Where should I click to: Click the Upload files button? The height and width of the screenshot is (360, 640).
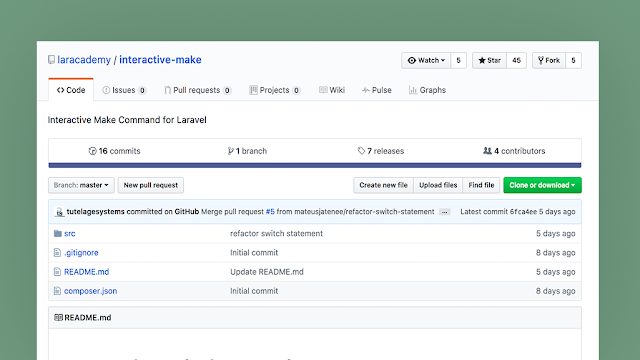click(x=438, y=185)
